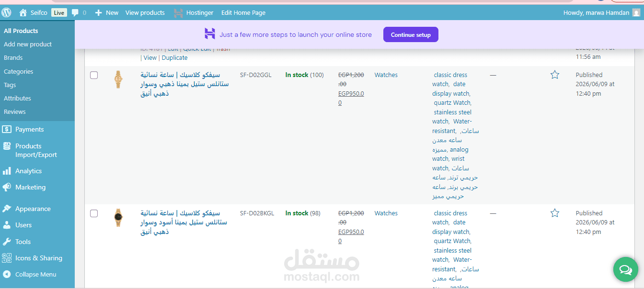This screenshot has width=644, height=289.
Task: Click Watches category in SF-D02GGL row
Action: point(386,75)
